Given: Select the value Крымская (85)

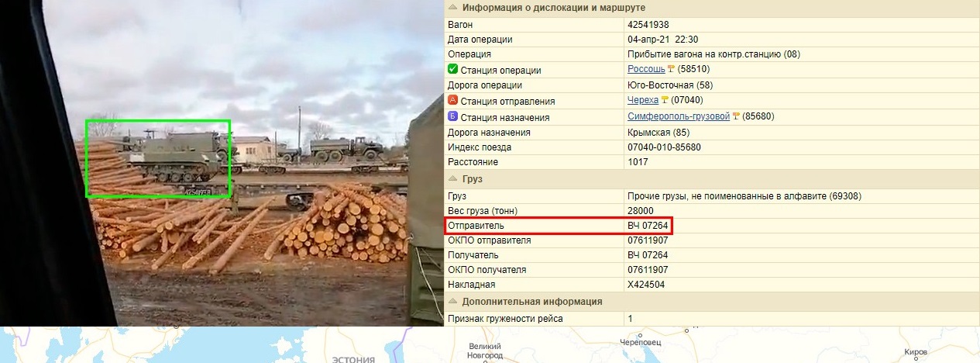Looking at the screenshot, I should pyautogui.click(x=660, y=132).
